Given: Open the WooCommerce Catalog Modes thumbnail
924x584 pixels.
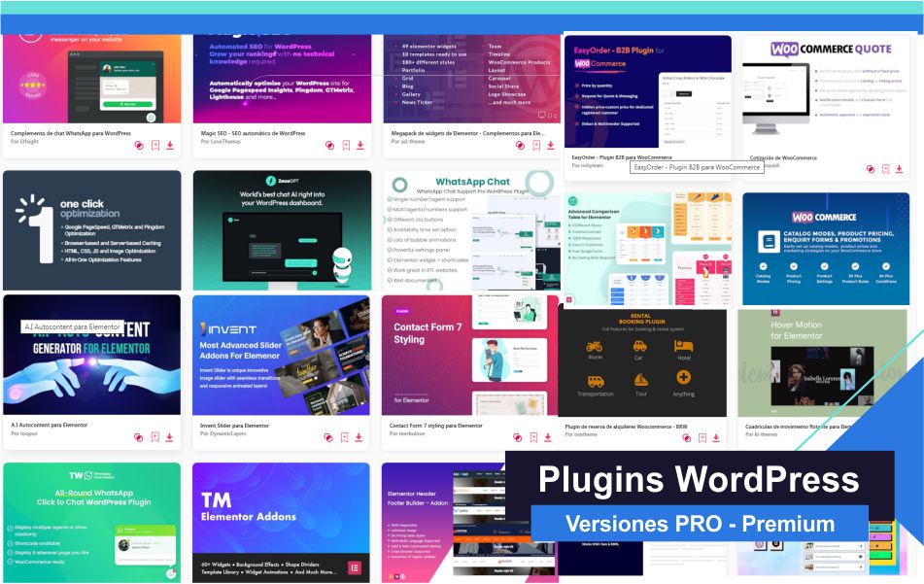Looking at the screenshot, I should point(826,249).
